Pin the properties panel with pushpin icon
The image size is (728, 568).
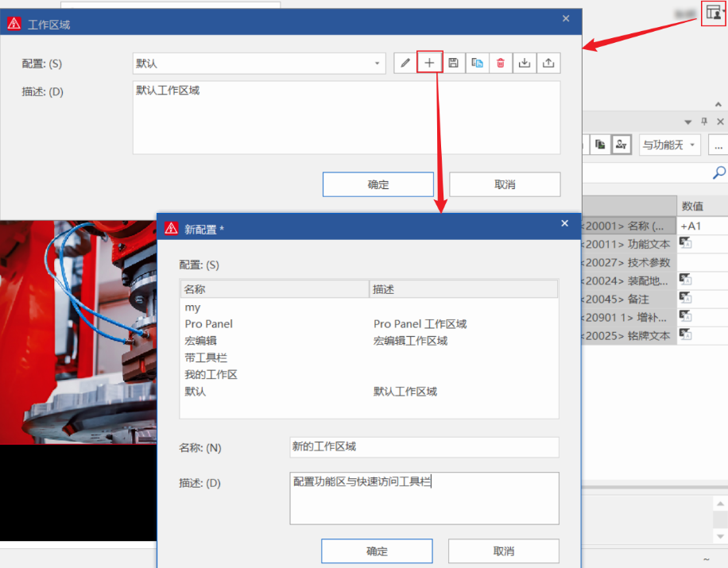click(703, 122)
